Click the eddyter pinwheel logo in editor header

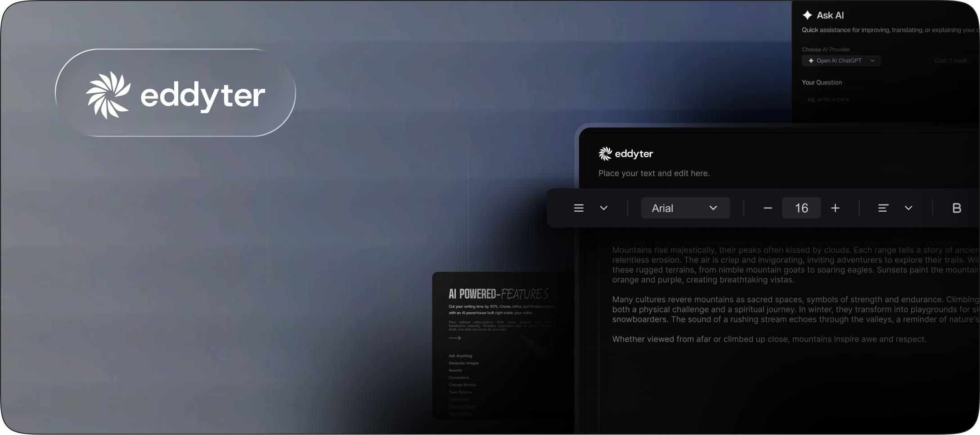(605, 154)
